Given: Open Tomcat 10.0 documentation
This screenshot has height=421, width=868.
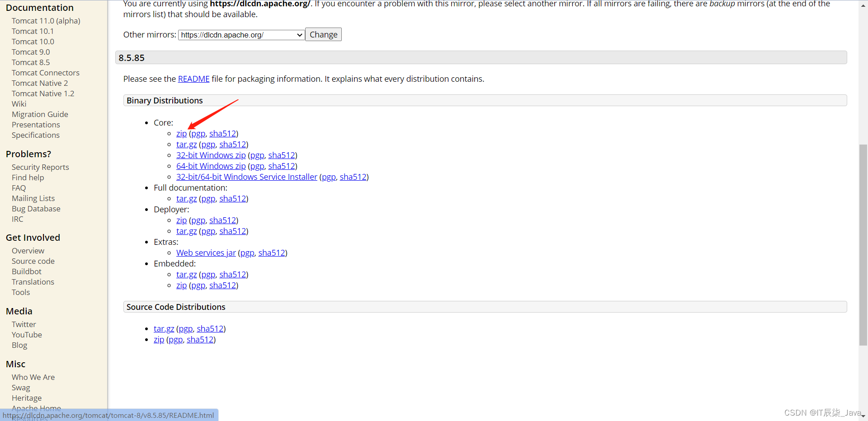Looking at the screenshot, I should (33, 42).
